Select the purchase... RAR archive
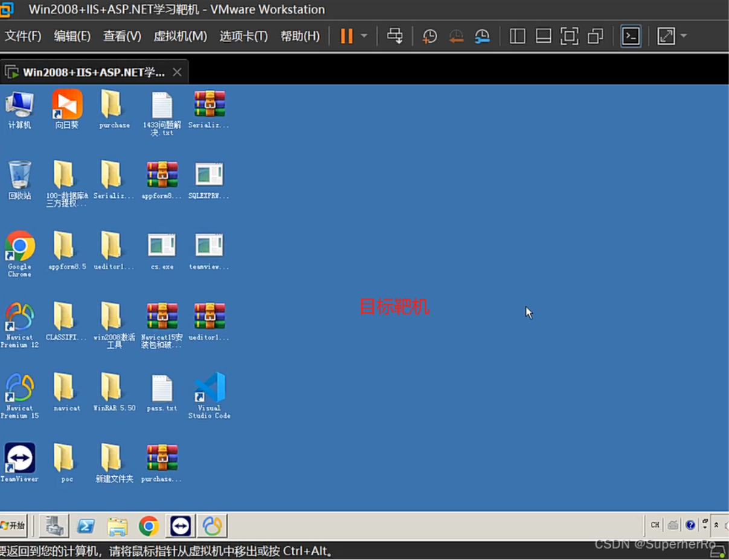 click(x=162, y=462)
